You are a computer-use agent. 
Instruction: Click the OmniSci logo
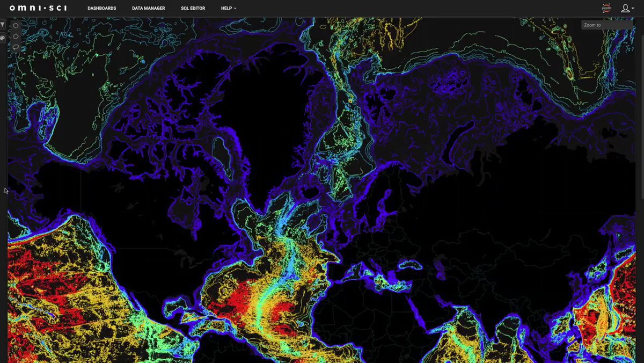pos(38,8)
